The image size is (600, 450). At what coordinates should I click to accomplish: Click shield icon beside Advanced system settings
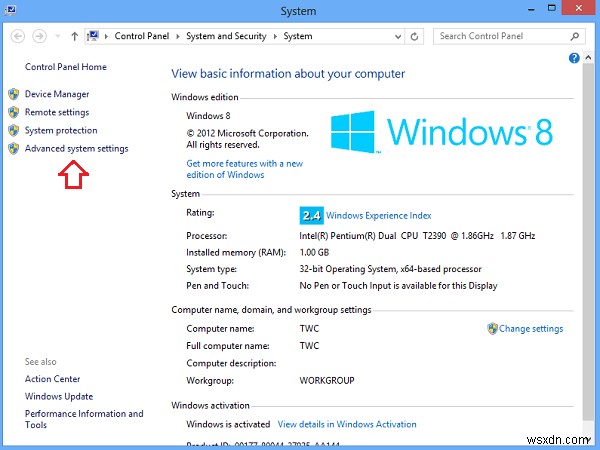tap(14, 148)
